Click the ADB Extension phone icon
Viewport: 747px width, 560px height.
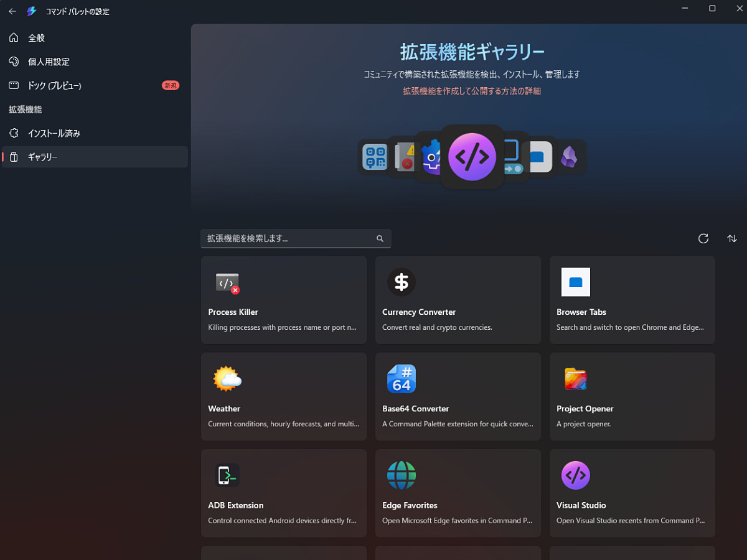coord(227,475)
